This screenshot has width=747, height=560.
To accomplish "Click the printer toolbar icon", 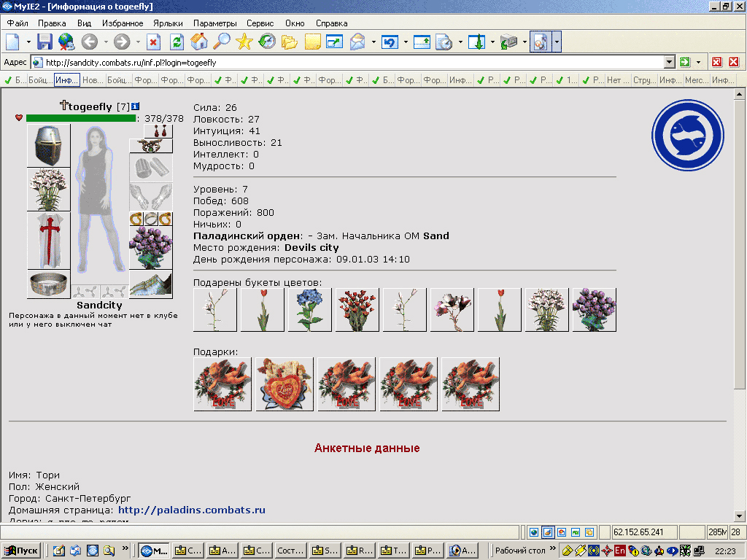I will point(508,42).
